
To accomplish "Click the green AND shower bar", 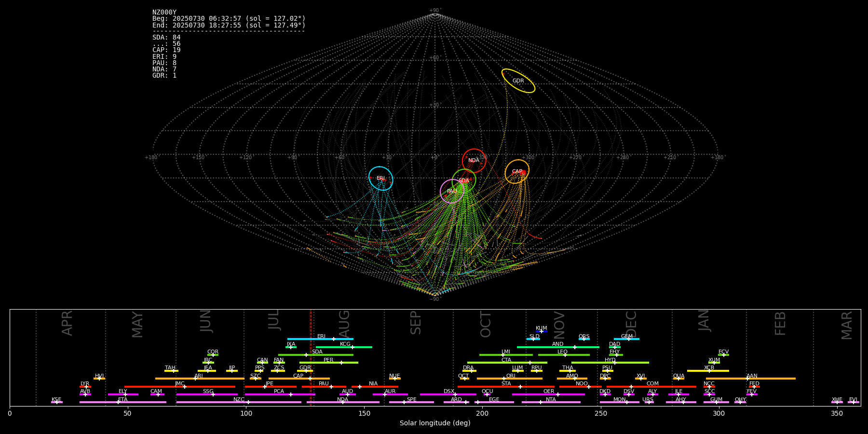I will coord(558,347).
